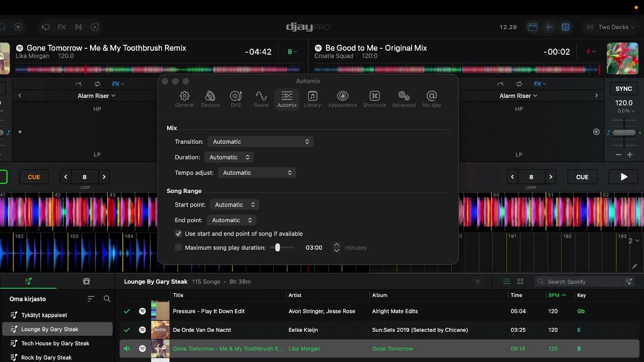The image size is (644, 362).
Task: Open the Mix Duration dropdown
Action: pyautogui.click(x=229, y=157)
